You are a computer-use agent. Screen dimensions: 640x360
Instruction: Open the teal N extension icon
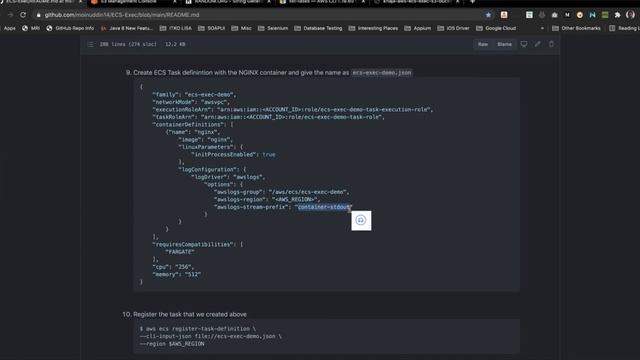pos(592,15)
